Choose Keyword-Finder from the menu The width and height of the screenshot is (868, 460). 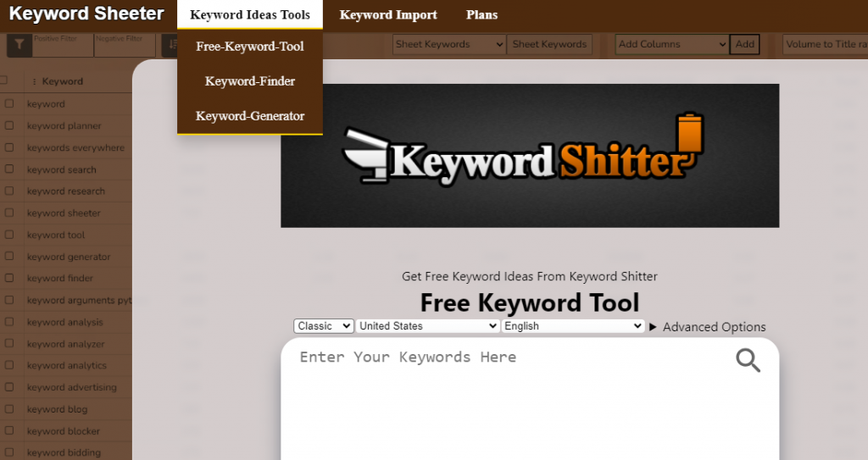(250, 81)
